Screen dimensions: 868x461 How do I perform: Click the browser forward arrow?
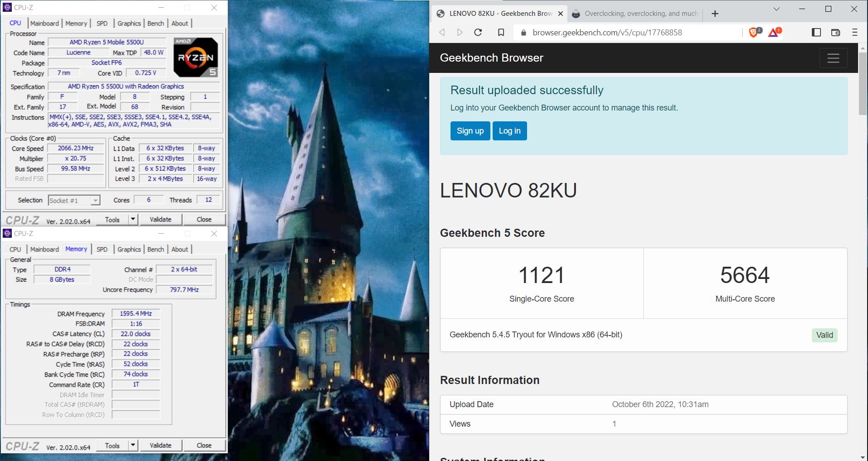[460, 33]
